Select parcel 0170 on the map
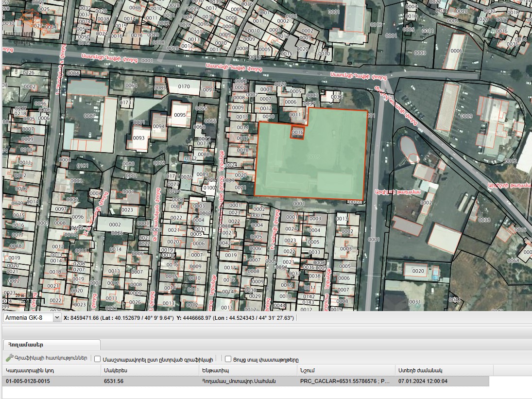Viewport: 532px width, 399px height. click(184, 87)
